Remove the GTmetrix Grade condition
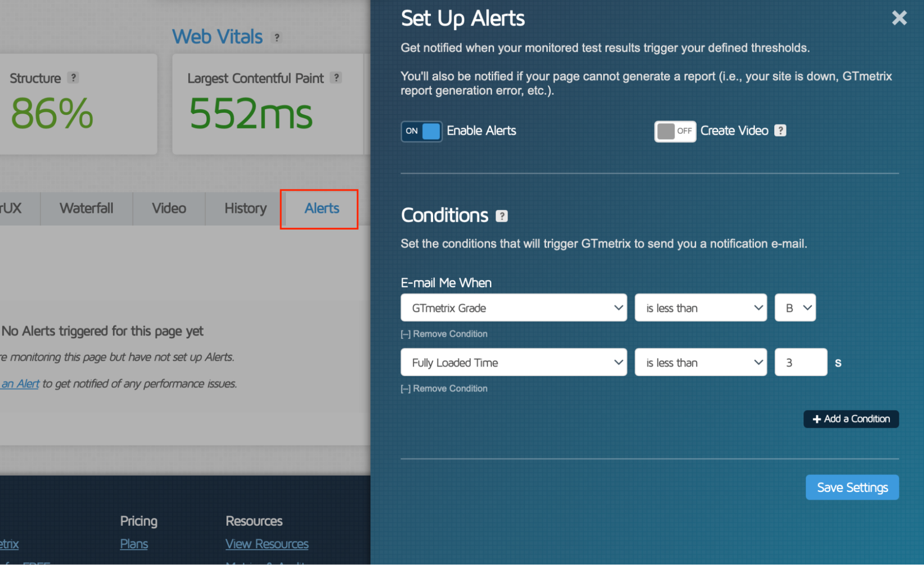 point(444,334)
